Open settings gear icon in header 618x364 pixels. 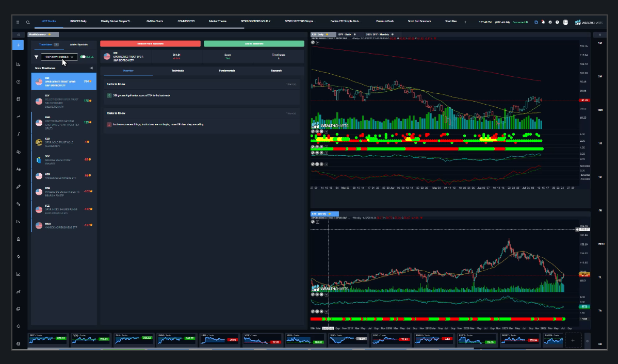click(550, 22)
